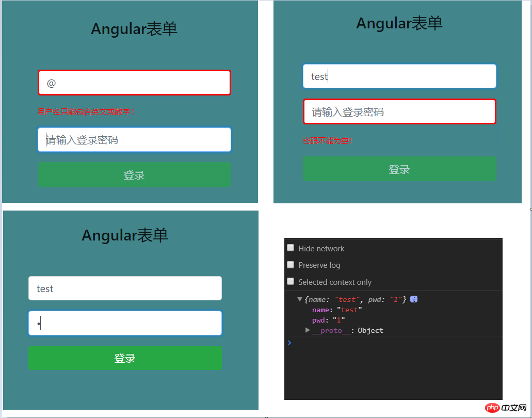The height and width of the screenshot is (418, 532).
Task: Enable the Hide network checkbox
Action: [289, 247]
